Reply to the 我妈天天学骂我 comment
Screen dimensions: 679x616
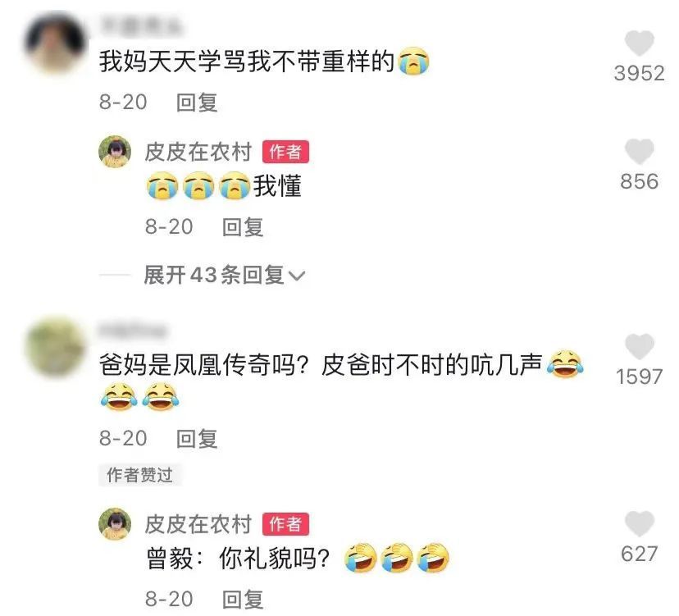tap(197, 103)
